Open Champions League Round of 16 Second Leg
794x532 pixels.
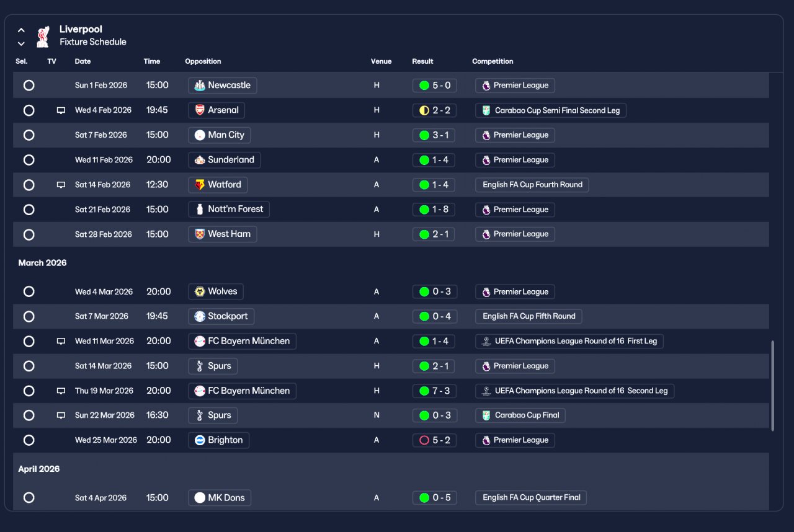(x=574, y=391)
